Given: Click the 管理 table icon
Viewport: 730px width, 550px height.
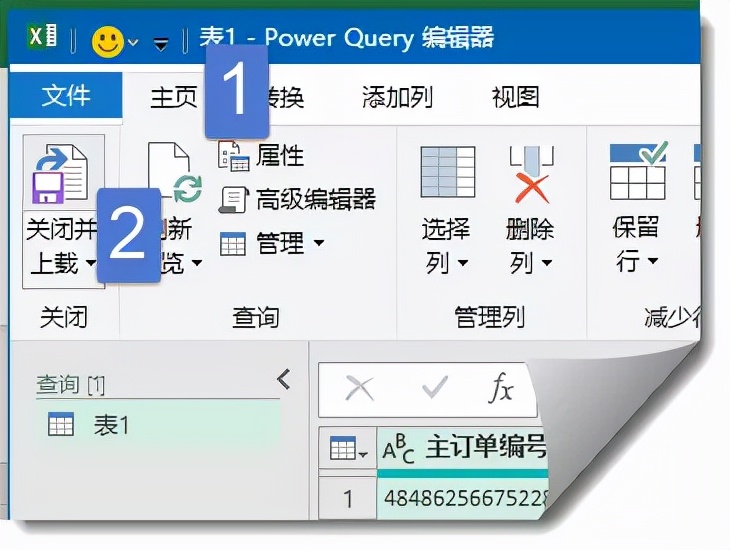Looking at the screenshot, I should [233, 244].
